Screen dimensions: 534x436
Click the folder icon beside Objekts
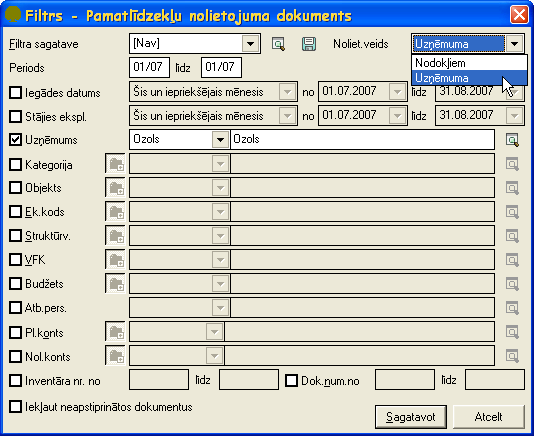pyautogui.click(x=116, y=188)
